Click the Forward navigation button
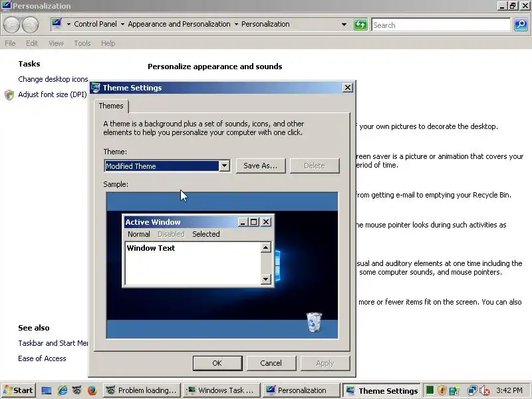The image size is (532, 399). (31, 25)
